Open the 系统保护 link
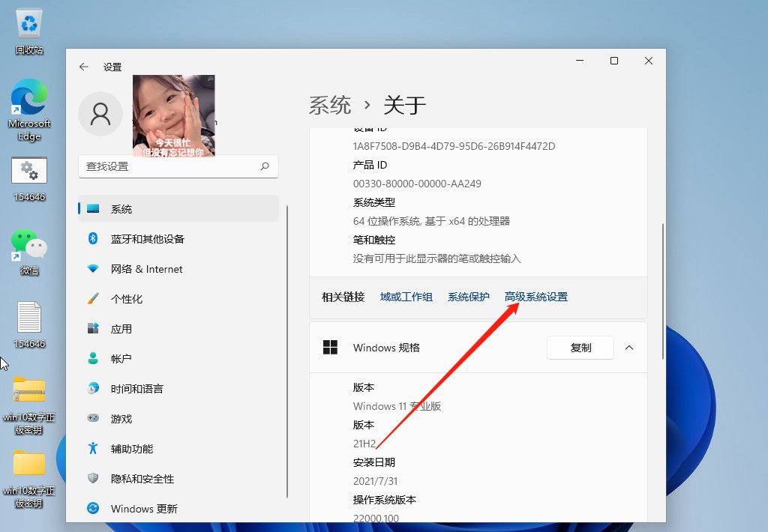This screenshot has height=532, width=768. point(468,297)
